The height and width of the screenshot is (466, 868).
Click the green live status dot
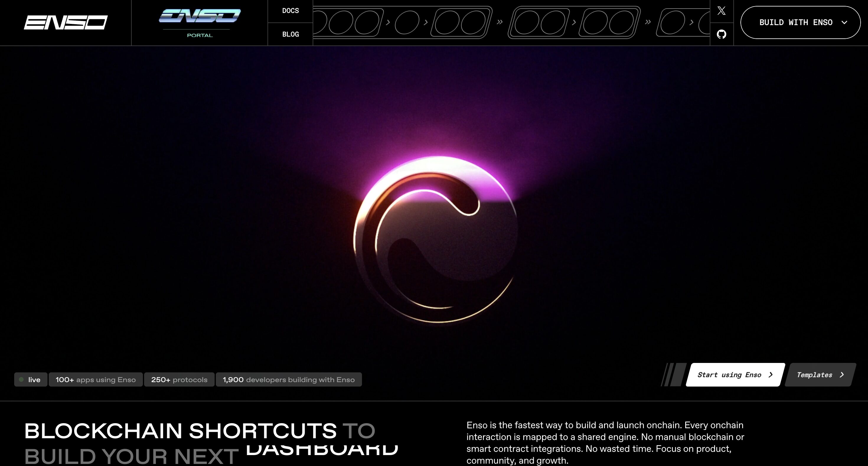click(22, 379)
